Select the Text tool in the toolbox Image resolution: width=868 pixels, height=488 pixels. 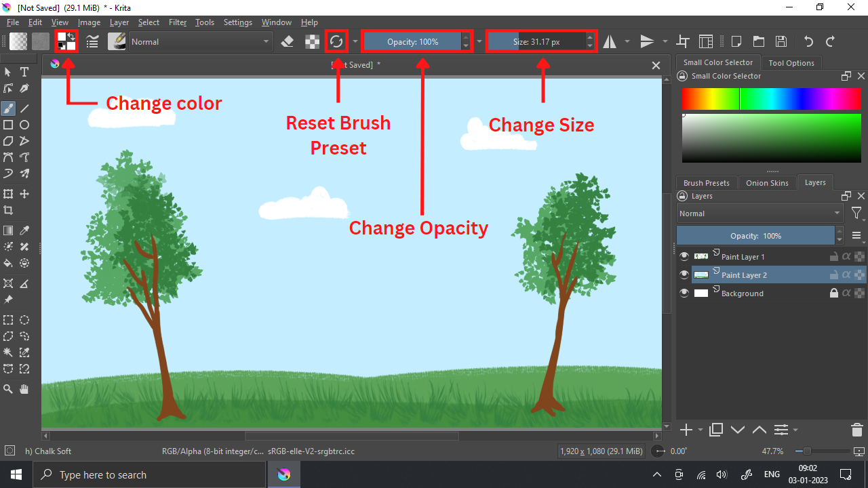[x=24, y=72]
